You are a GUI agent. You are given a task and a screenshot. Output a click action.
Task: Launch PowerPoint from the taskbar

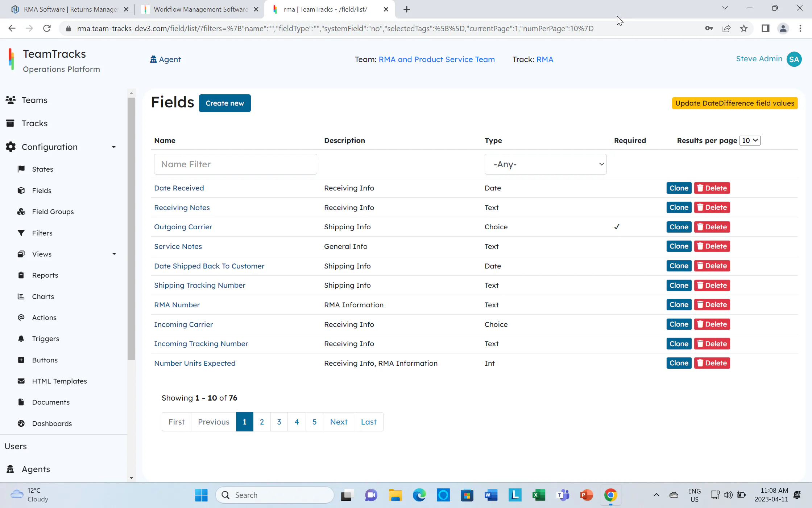[586, 495]
